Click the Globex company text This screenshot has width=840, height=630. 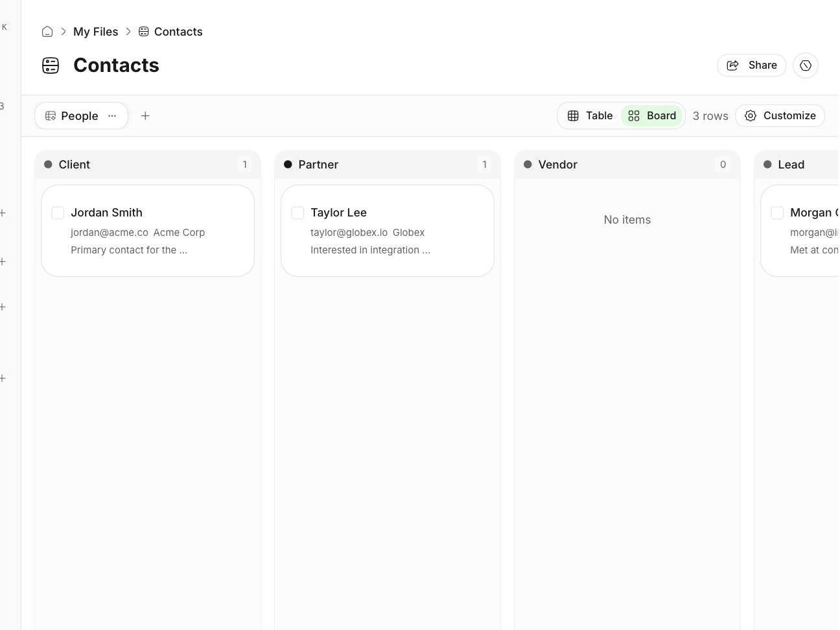coord(408,233)
